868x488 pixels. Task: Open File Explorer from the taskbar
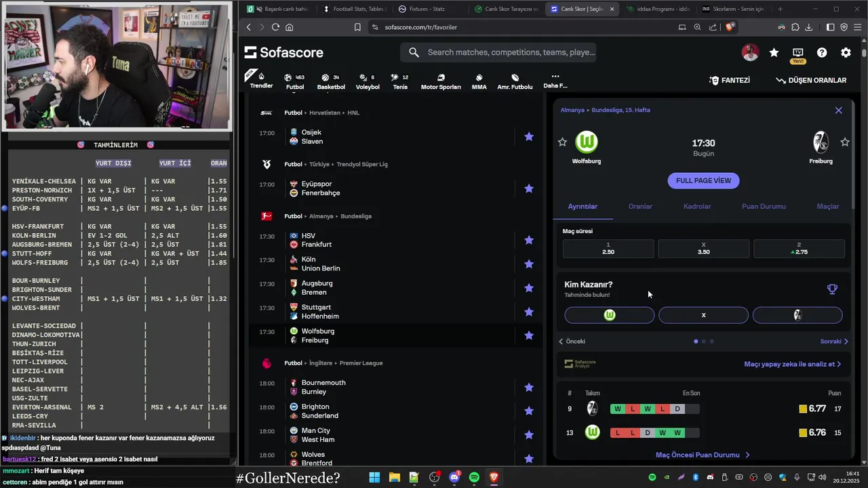tap(394, 478)
